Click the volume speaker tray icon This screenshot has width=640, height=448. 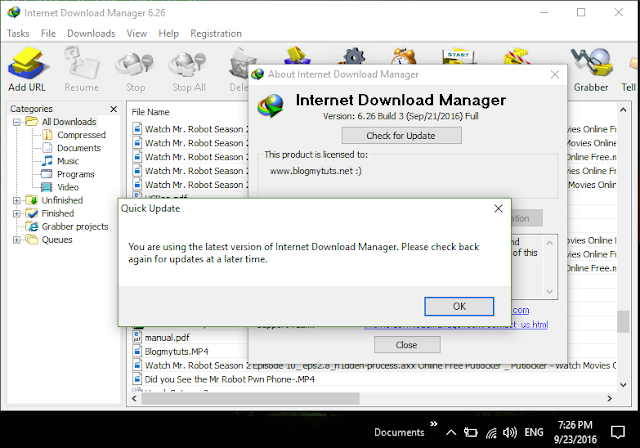point(510,432)
